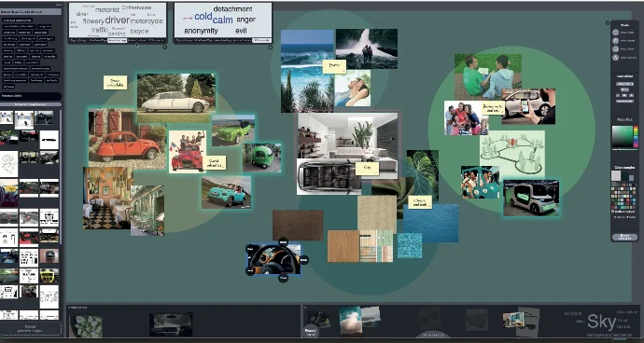The width and height of the screenshot is (644, 343).
Task: Click the pill button at tools panel bottom
Action: [624, 237]
